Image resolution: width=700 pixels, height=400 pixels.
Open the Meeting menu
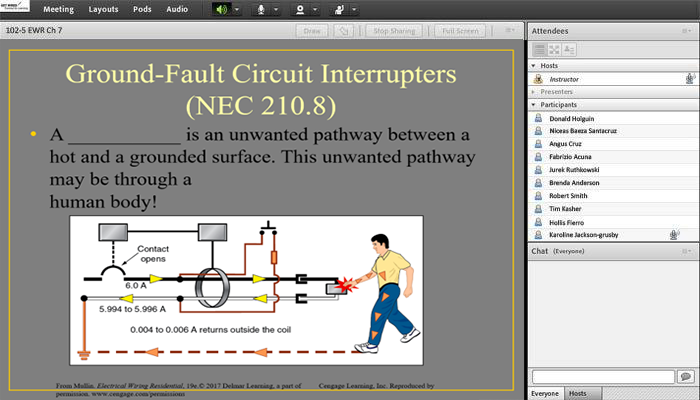coord(58,9)
